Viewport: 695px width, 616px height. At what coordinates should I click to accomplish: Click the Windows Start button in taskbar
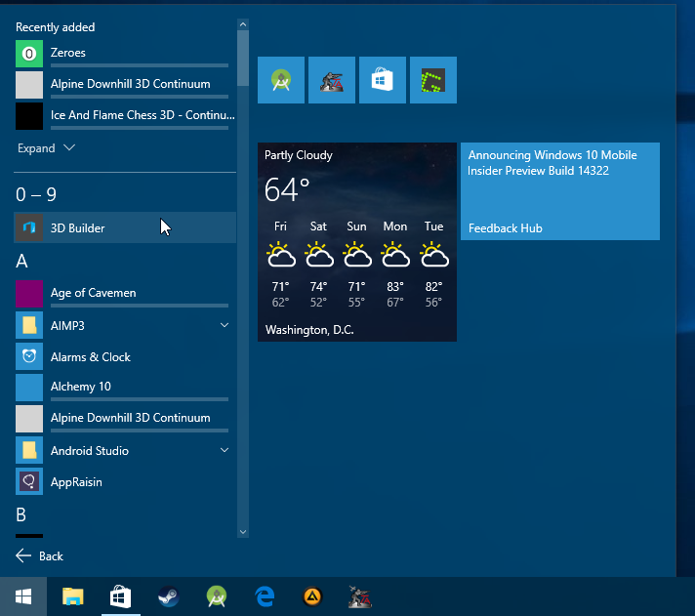pos(23,596)
